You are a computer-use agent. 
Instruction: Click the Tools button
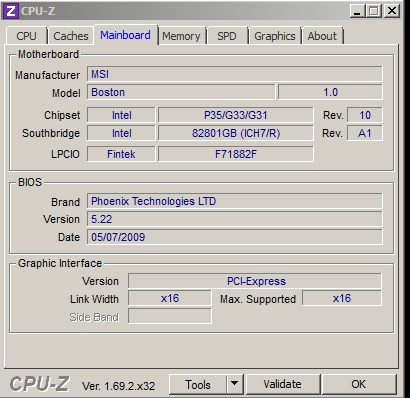198,384
